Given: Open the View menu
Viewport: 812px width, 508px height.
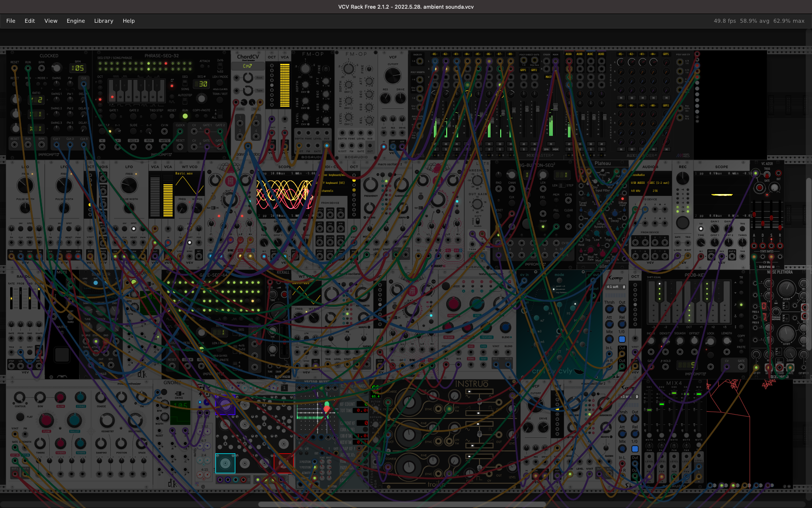Looking at the screenshot, I should (x=51, y=21).
